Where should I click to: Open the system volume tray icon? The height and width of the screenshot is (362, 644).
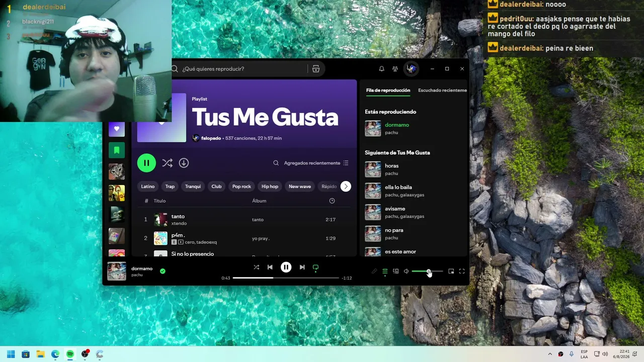coord(605,354)
